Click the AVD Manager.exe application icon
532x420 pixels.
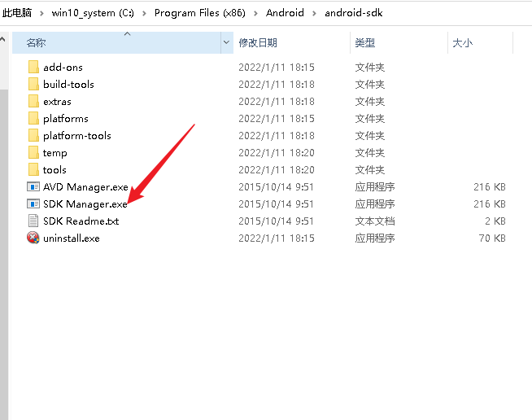pos(33,186)
